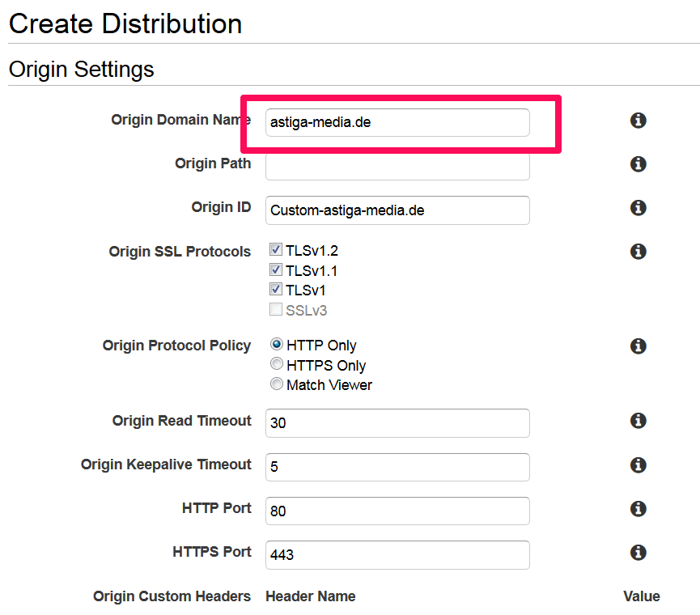Screen dimensions: 700x615
Task: Show Origin Read Timeout info icon
Action: (638, 421)
